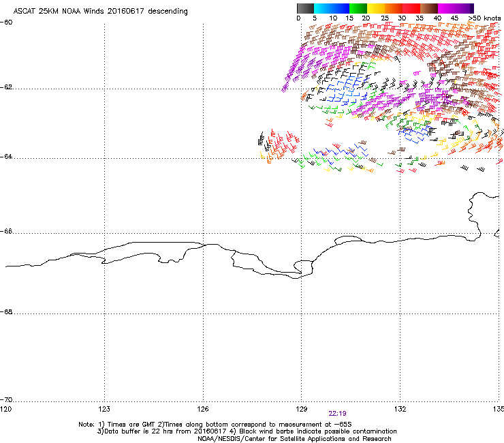Click the magenta 40-45 knots legend segment
This screenshot has width=504, height=443.
tap(447, 8)
